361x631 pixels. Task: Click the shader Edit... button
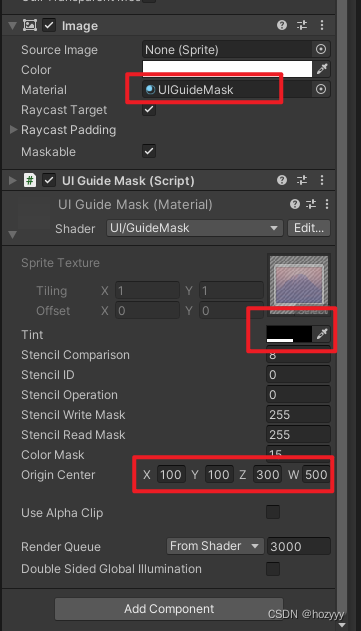click(309, 228)
